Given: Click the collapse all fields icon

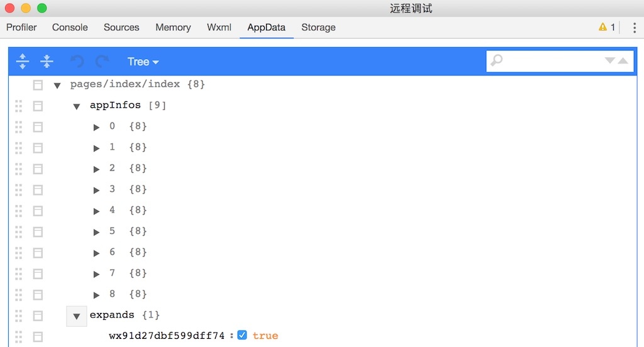Looking at the screenshot, I should coord(47,62).
